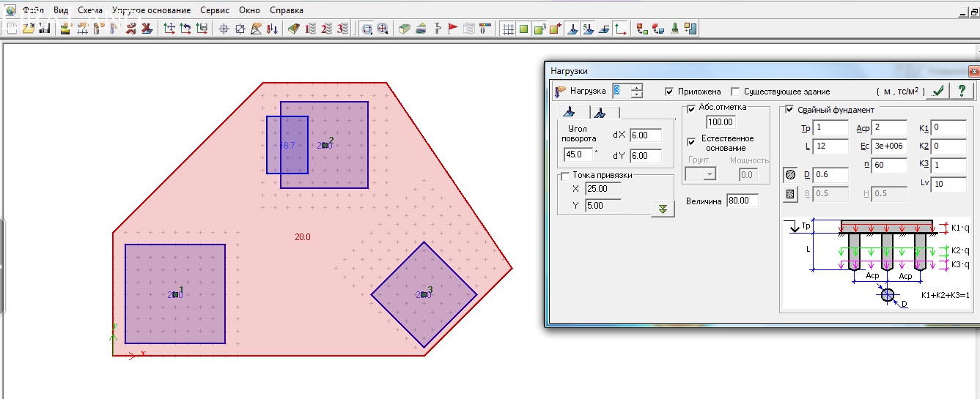Viewport: 980px width, 399px height.
Task: Enable the Существующее здание checkbox
Action: pyautogui.click(x=735, y=92)
